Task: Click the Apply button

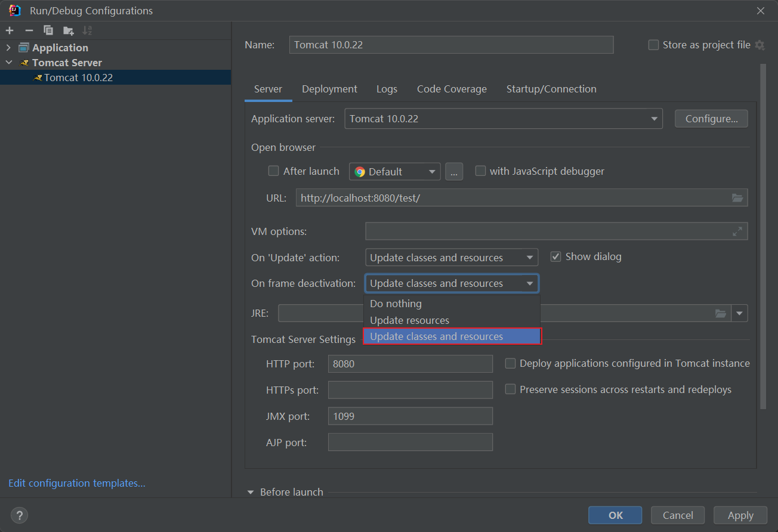Action: (x=740, y=515)
